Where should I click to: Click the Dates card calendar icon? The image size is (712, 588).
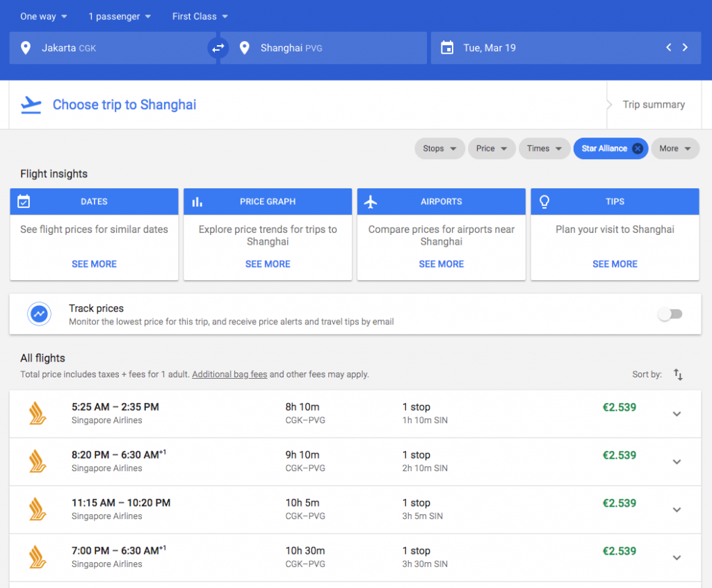coord(24,201)
